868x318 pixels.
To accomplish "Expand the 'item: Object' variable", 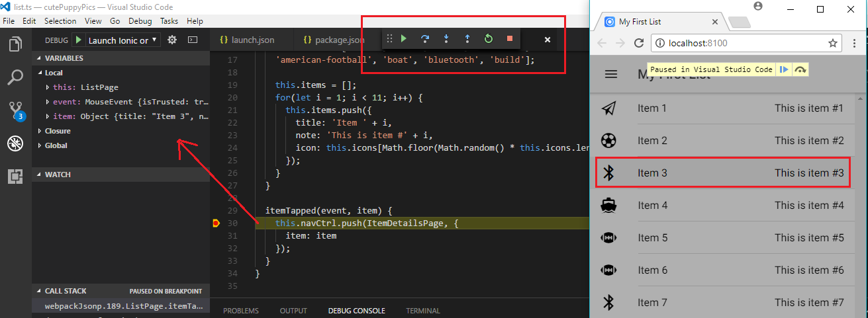I will 121,116.
